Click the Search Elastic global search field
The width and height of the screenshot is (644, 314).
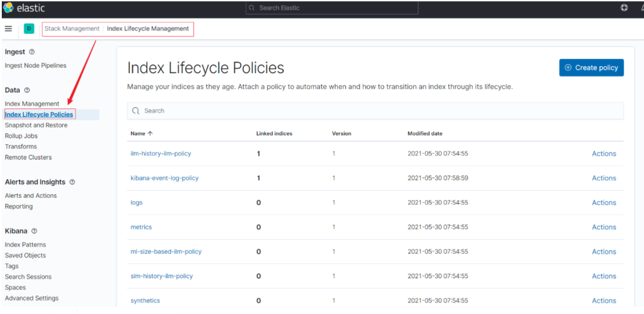pyautogui.click(x=332, y=8)
